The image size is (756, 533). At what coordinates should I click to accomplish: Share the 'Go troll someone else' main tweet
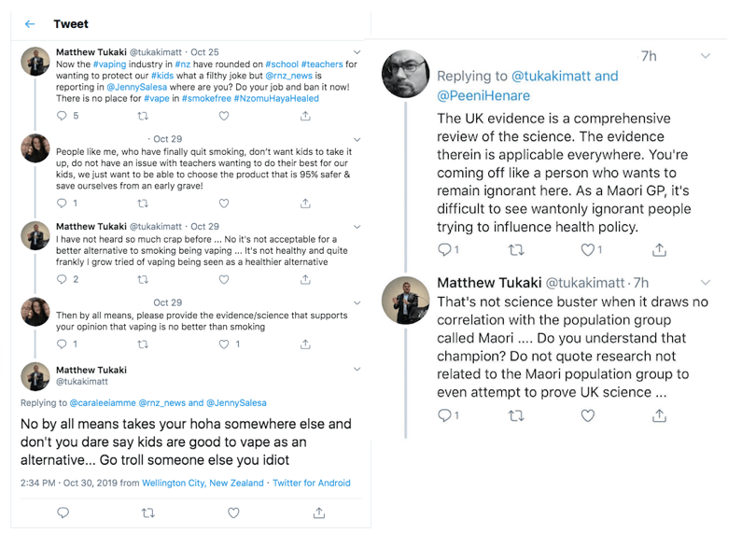click(x=319, y=512)
